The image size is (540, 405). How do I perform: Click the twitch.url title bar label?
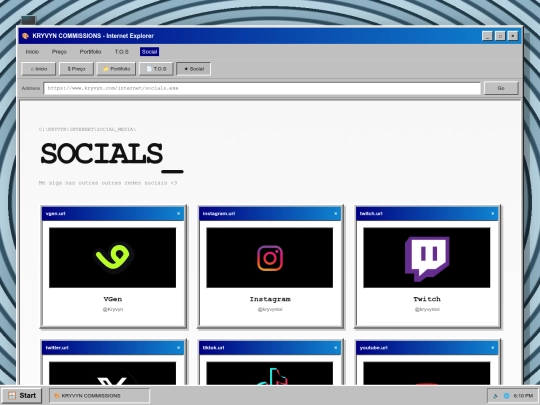point(371,214)
